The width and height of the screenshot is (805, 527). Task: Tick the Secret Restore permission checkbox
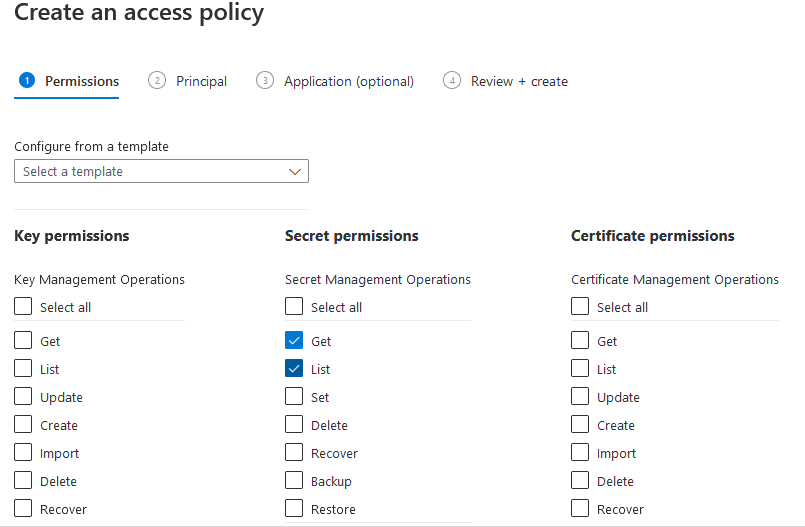[x=294, y=508]
